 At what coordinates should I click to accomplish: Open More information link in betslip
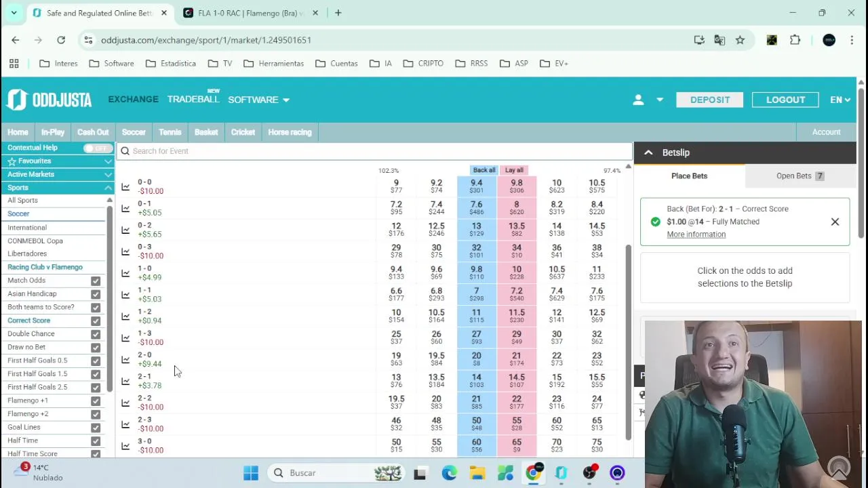coord(696,235)
